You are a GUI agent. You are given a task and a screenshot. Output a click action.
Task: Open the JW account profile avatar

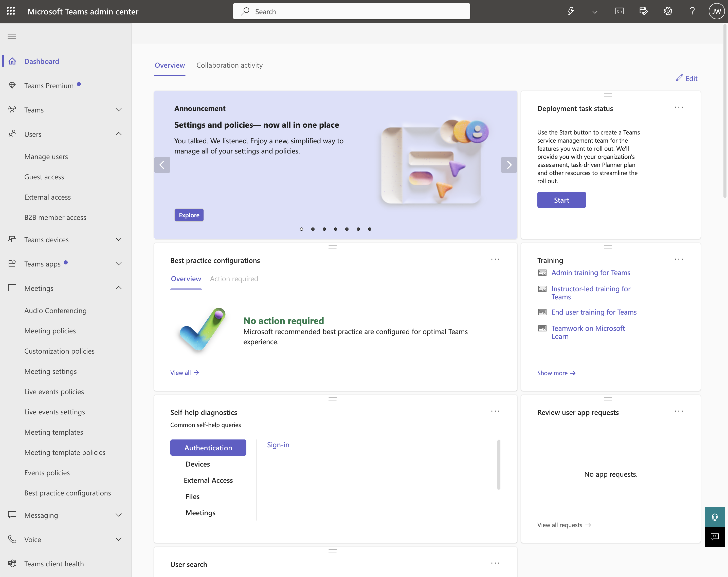(x=717, y=11)
